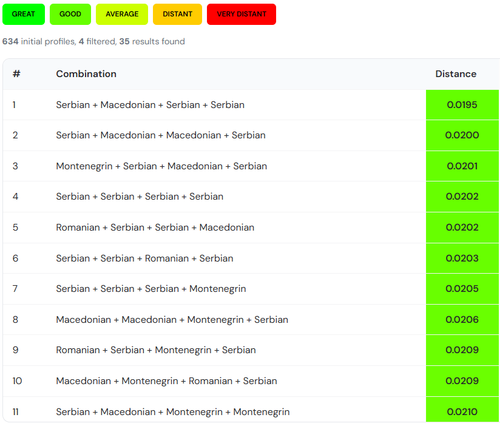This screenshot has width=500, height=423.
Task: Click distance value 0.0205
Action: pos(462,289)
